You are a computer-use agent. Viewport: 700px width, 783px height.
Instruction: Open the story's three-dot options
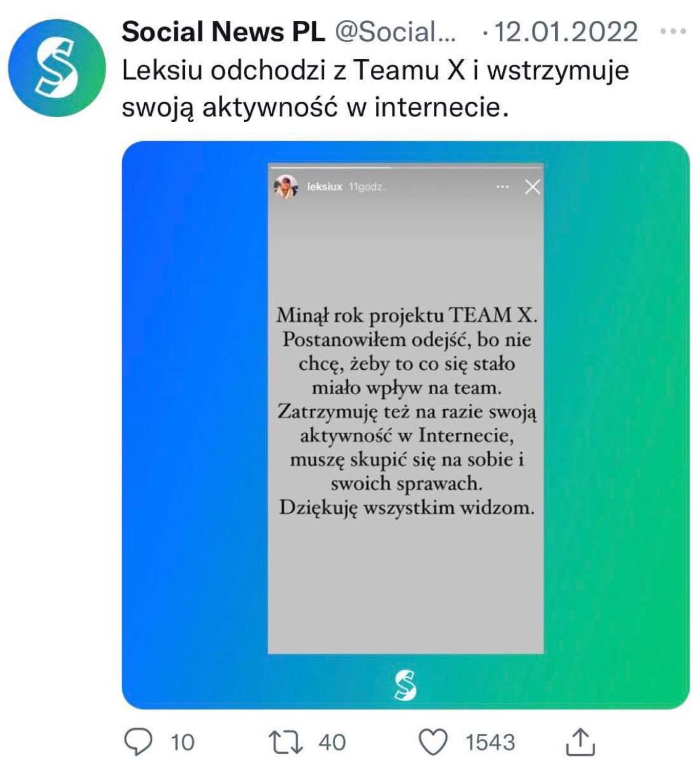503,187
